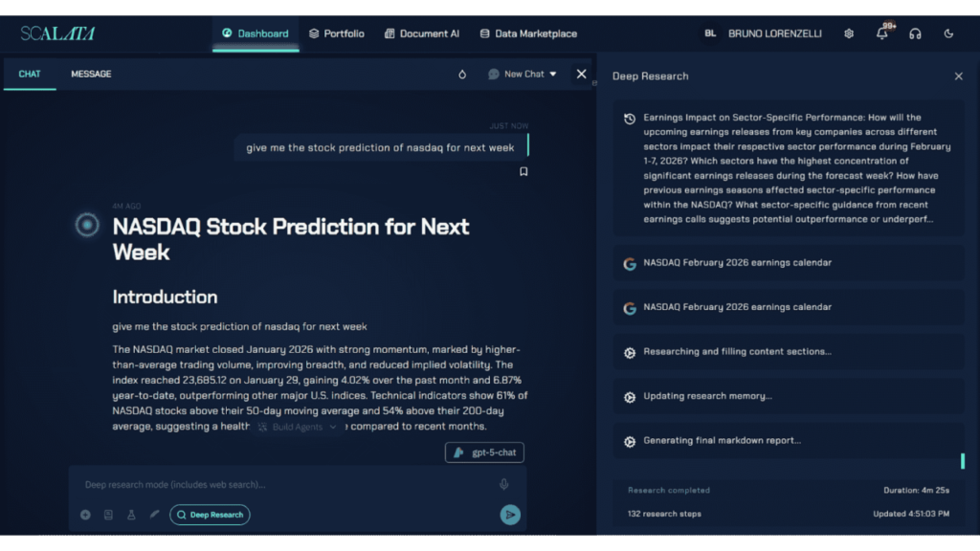Switch to the MESSAGE tab

[91, 74]
